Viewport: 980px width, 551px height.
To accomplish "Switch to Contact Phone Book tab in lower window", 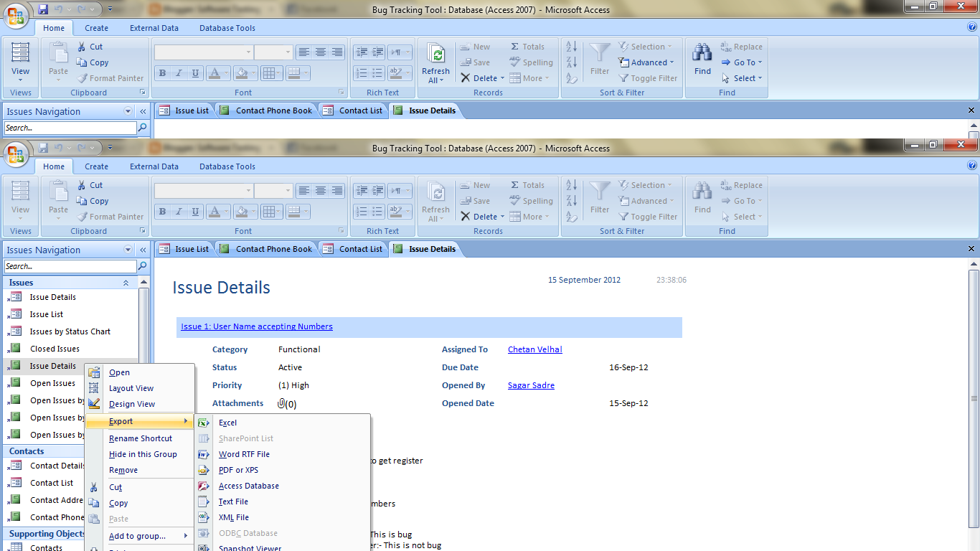I will [x=266, y=249].
